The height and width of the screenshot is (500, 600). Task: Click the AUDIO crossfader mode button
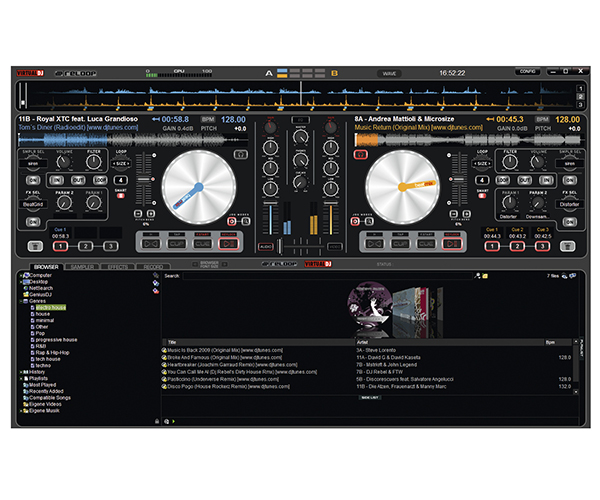pyautogui.click(x=266, y=247)
